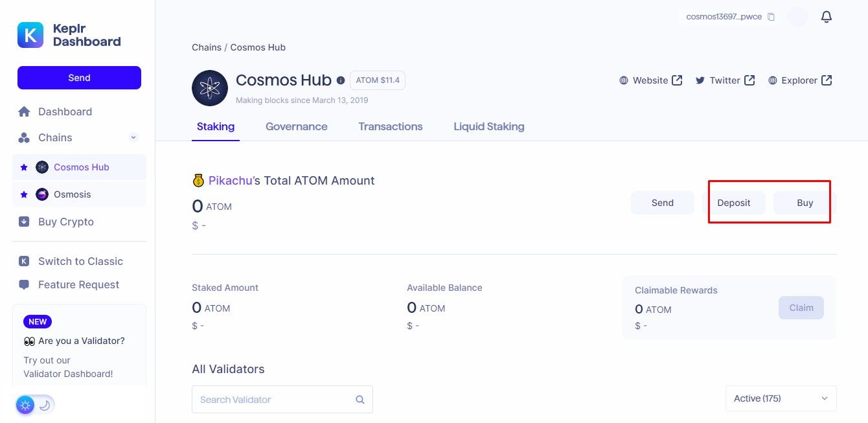868x423 pixels.
Task: Click the Pikachu account name
Action: 230,181
